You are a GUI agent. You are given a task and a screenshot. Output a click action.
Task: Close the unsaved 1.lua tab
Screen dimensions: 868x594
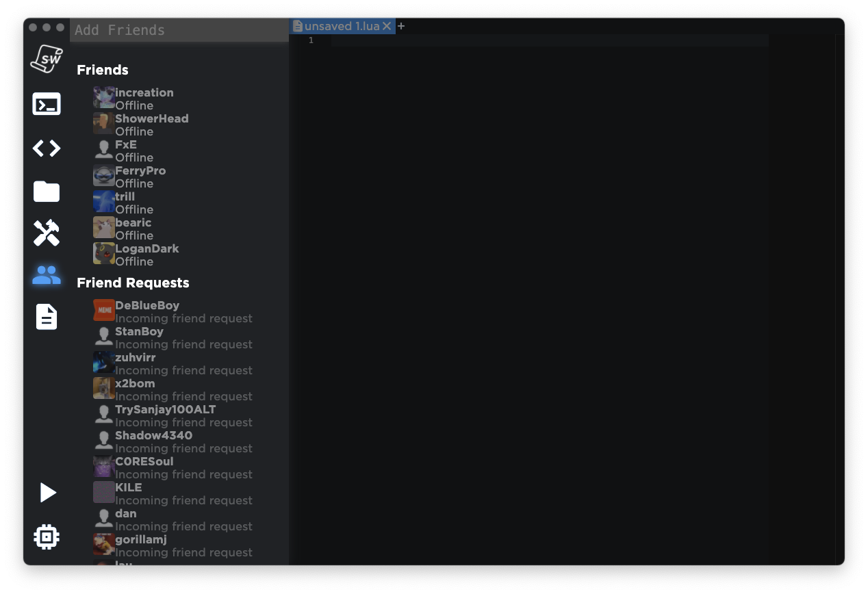pyautogui.click(x=387, y=26)
